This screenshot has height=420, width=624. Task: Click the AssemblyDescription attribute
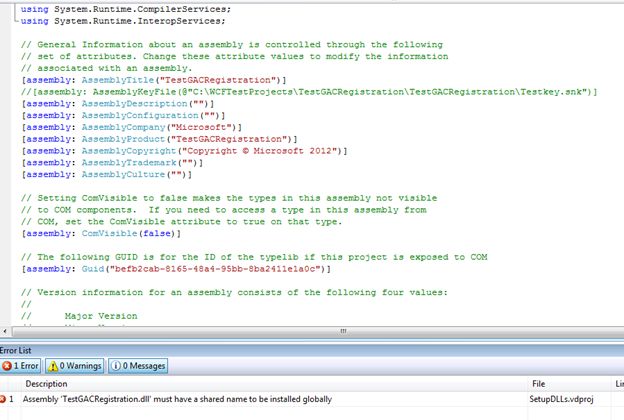click(x=118, y=104)
